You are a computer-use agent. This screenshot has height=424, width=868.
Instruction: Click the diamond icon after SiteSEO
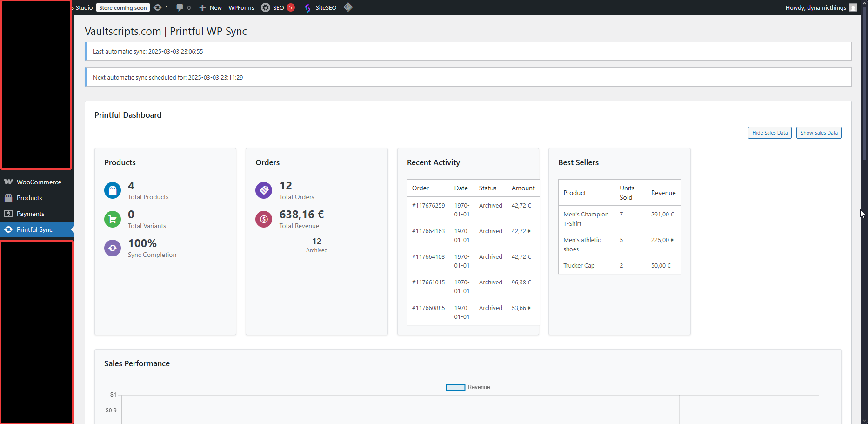[x=348, y=7]
